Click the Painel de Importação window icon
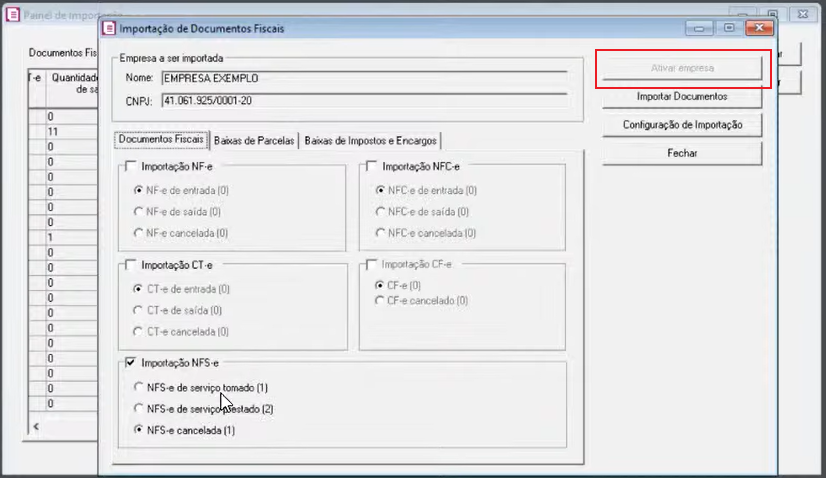This screenshot has width=826, height=478. [x=12, y=16]
